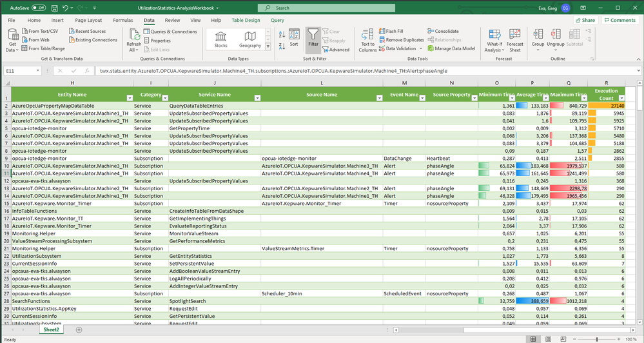Open the Entity Name filter dropdown
The image size is (644, 343).
point(130,98)
